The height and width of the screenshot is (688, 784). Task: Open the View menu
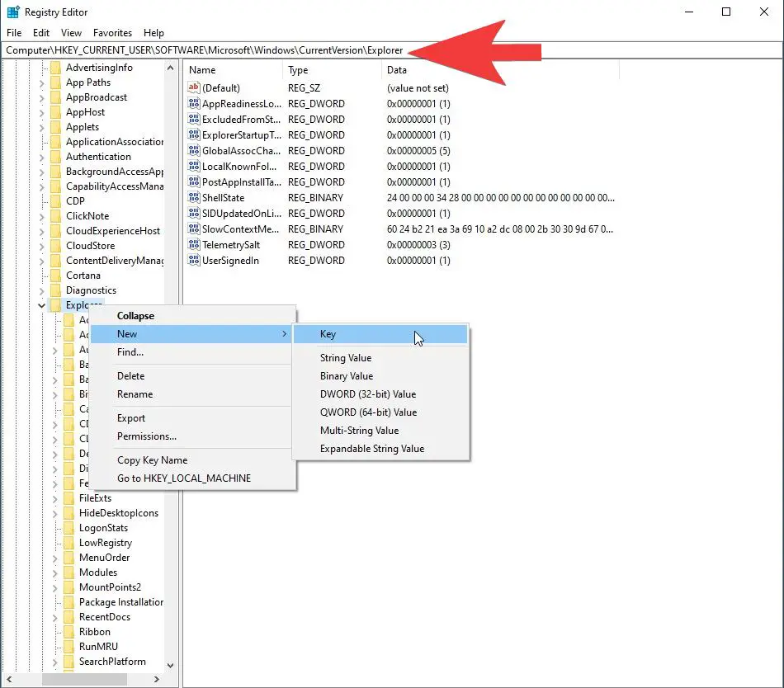[71, 33]
